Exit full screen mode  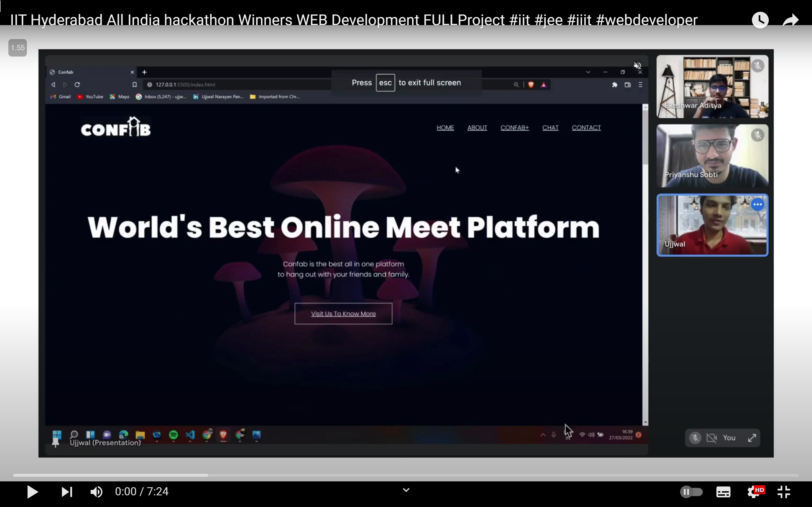[x=784, y=492]
